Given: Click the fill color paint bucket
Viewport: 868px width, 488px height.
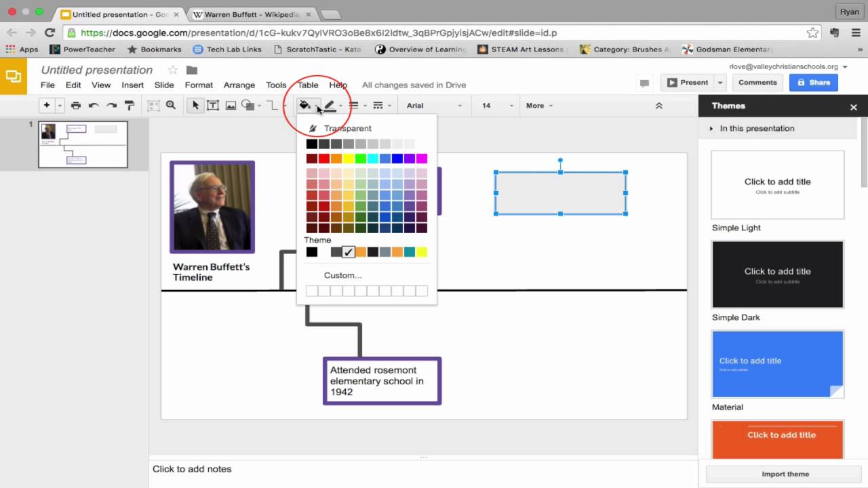Looking at the screenshot, I should coord(305,105).
